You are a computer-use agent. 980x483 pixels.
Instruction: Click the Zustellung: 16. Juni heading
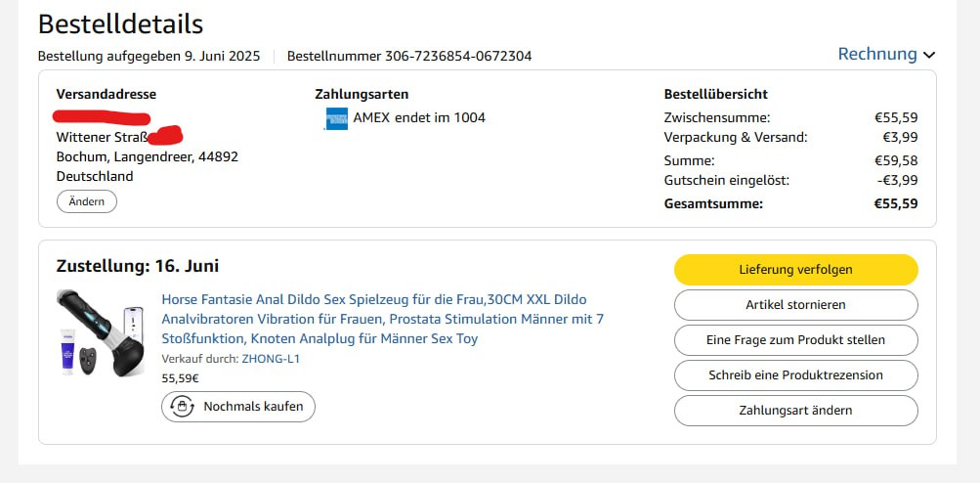pyautogui.click(x=138, y=266)
